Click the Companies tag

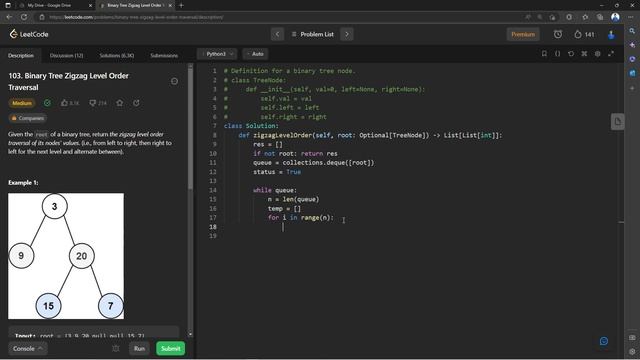click(x=27, y=118)
